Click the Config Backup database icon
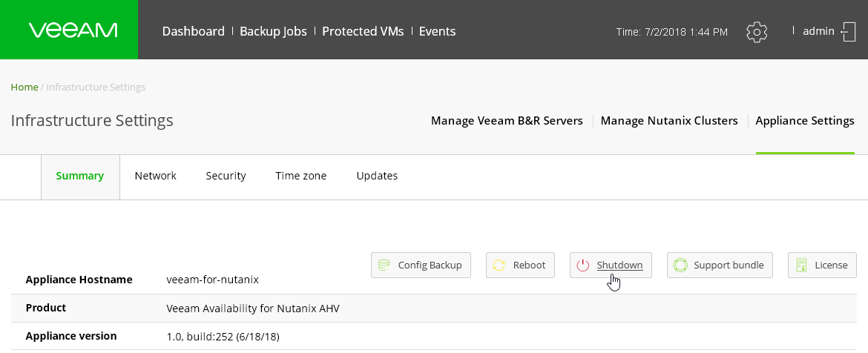868x353 pixels. 384,265
